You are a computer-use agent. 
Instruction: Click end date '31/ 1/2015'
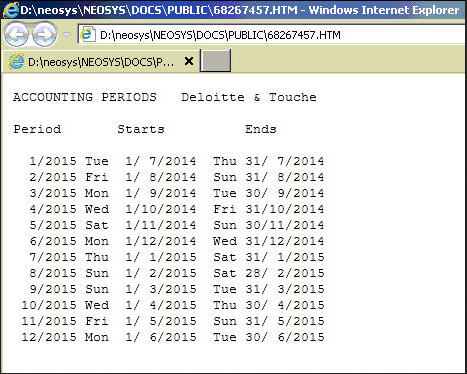pyautogui.click(x=285, y=257)
